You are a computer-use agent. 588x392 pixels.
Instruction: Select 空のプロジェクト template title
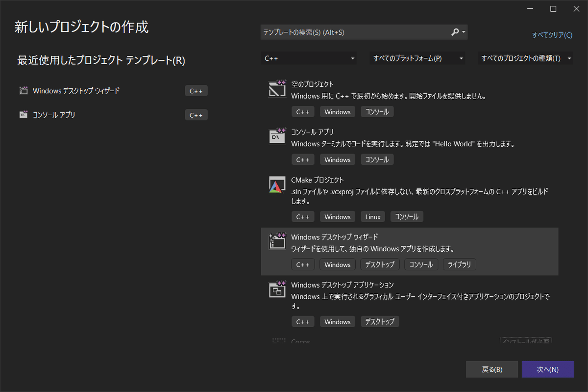312,84
